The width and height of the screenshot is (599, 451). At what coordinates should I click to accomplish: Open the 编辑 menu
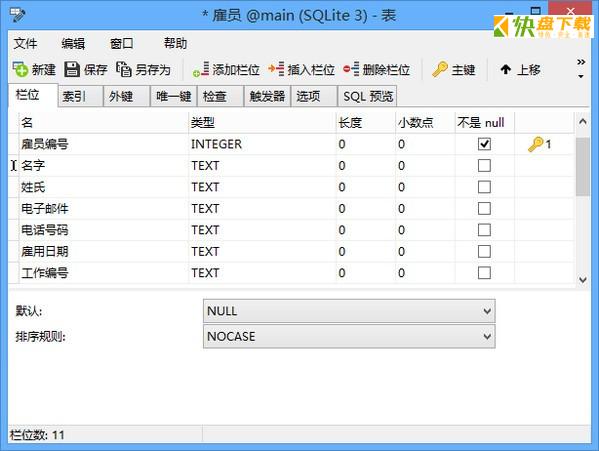(73, 43)
